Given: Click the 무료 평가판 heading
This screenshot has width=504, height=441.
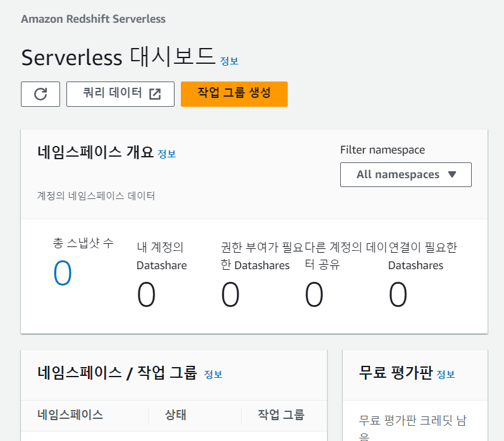Looking at the screenshot, I should [x=396, y=373].
